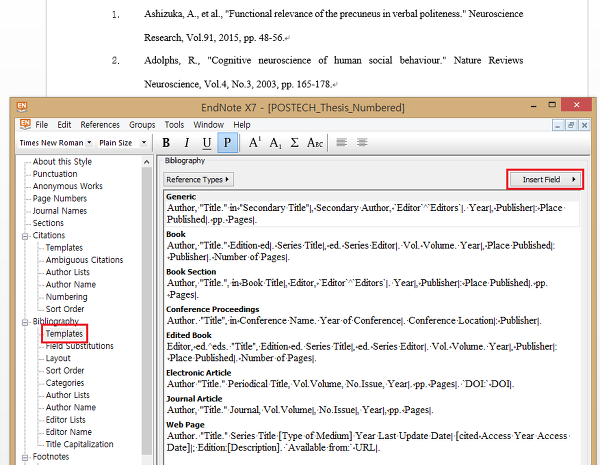The width and height of the screenshot is (600, 465).
Task: Select About this Style in tree
Action: pyautogui.click(x=62, y=162)
